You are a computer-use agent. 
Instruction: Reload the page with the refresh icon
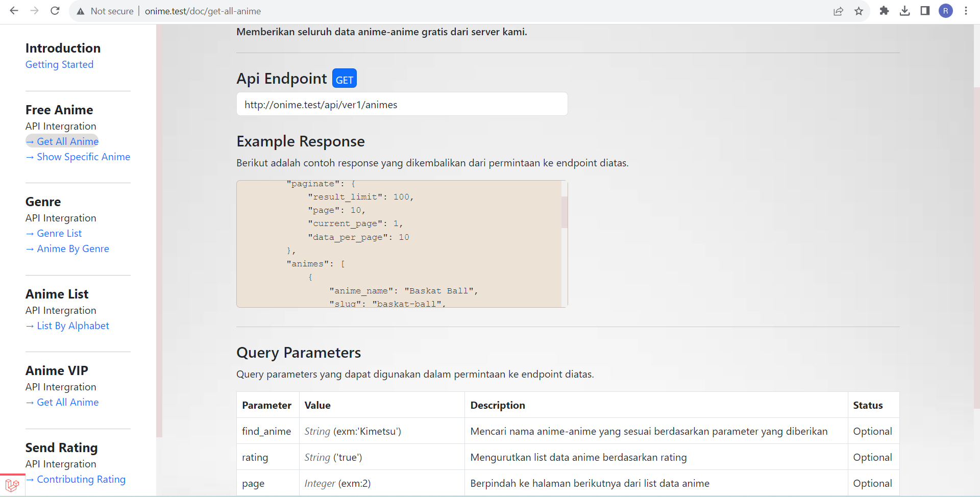click(x=55, y=11)
